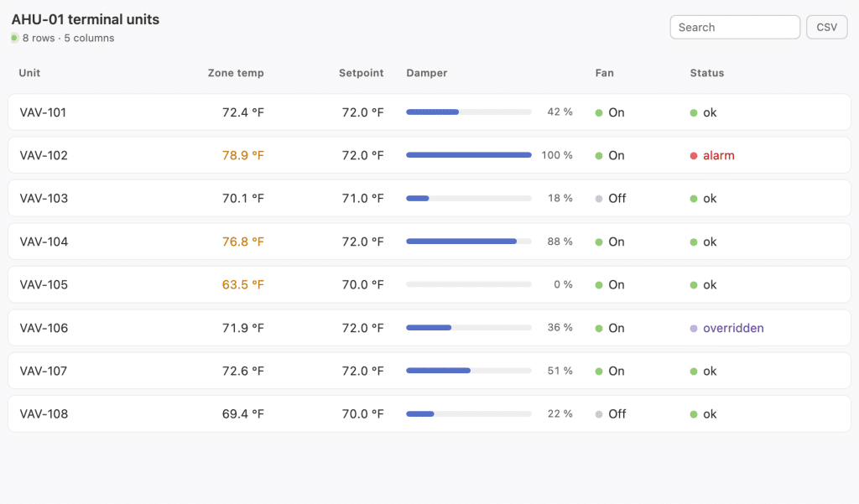Select the VAV-102 unit name
Image resolution: width=859 pixels, height=504 pixels.
(x=44, y=156)
